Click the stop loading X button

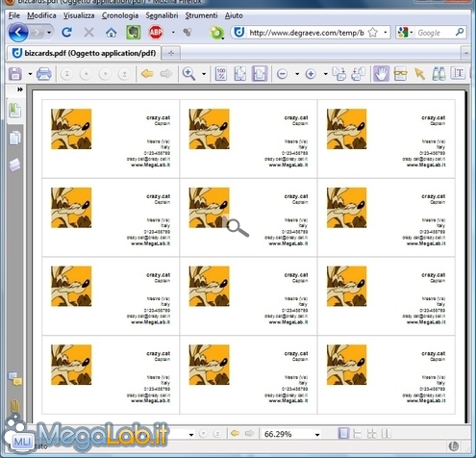88,33
